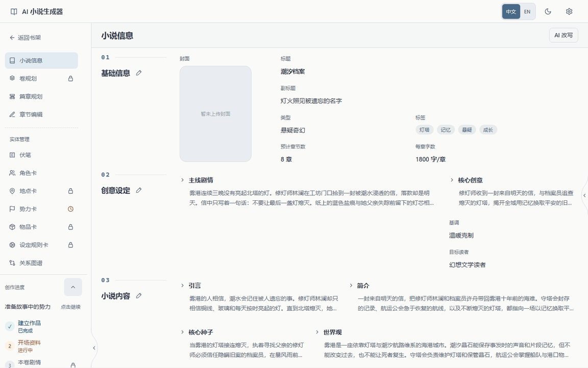Edit 创意设定 with pencil icon
Screen dimensions: 588x368
tap(139, 190)
